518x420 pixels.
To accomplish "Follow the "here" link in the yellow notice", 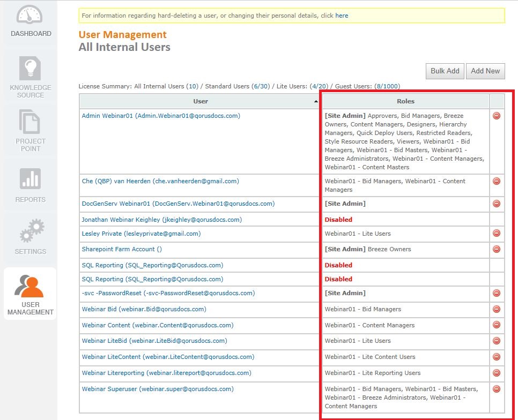I will (342, 16).
